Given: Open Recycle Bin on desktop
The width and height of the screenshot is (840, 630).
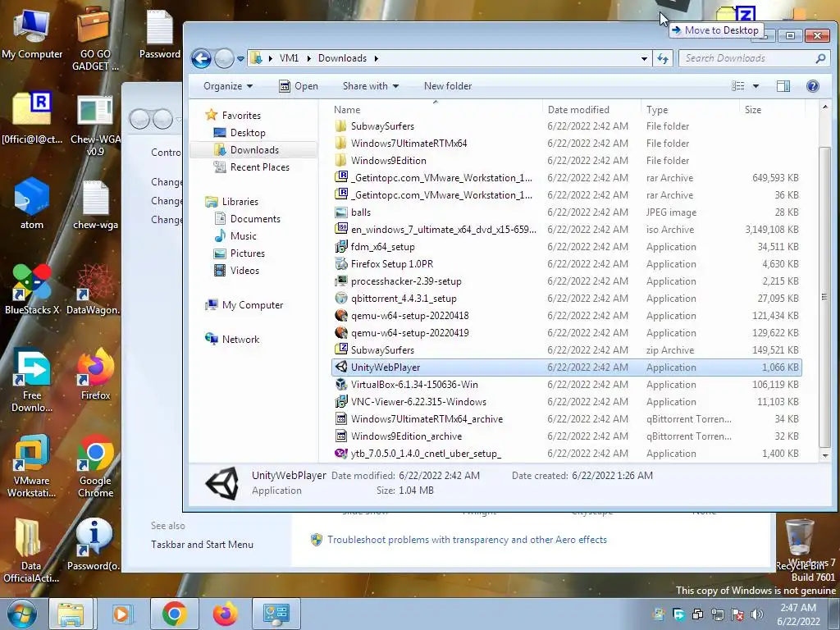Looking at the screenshot, I should [x=801, y=544].
